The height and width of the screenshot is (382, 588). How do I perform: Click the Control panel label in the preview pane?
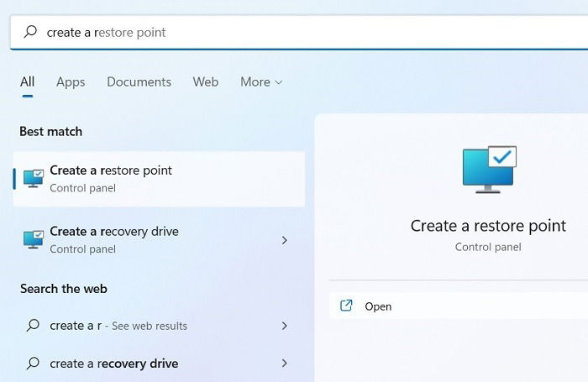(488, 247)
